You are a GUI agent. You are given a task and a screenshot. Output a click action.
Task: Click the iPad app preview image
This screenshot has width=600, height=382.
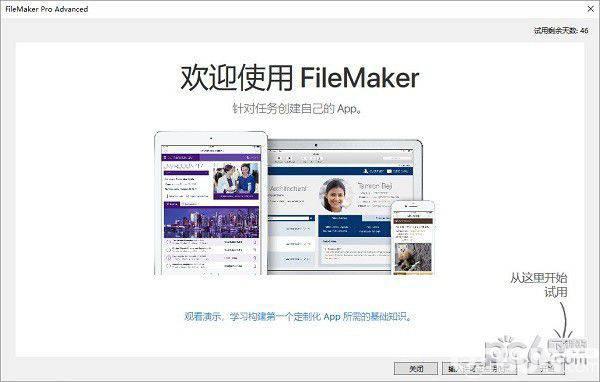point(210,204)
